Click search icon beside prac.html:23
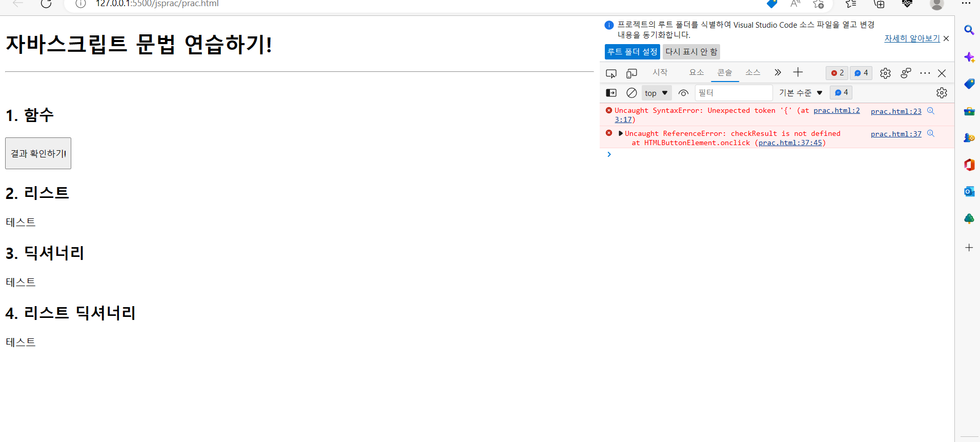The width and height of the screenshot is (980, 442). coord(931,111)
